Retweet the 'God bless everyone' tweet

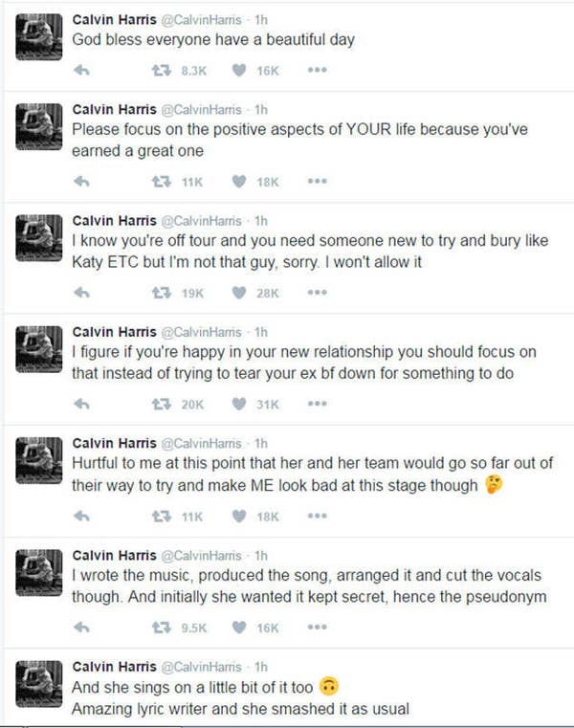tap(161, 71)
